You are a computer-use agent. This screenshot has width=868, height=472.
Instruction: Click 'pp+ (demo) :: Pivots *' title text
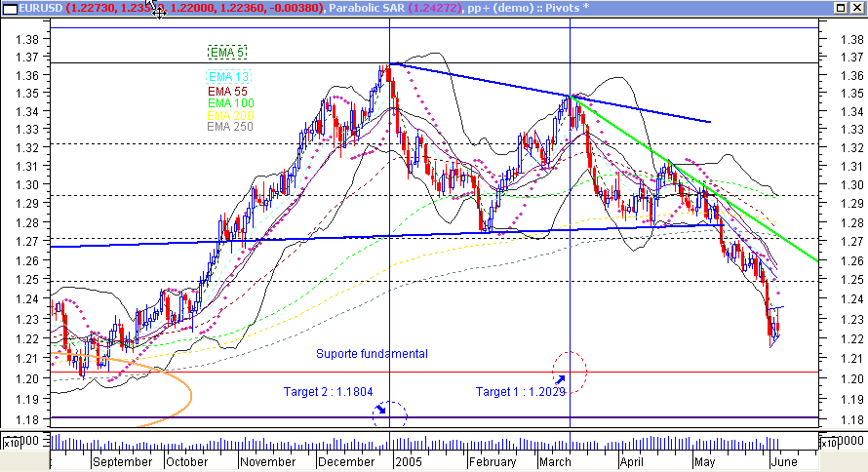(x=528, y=8)
